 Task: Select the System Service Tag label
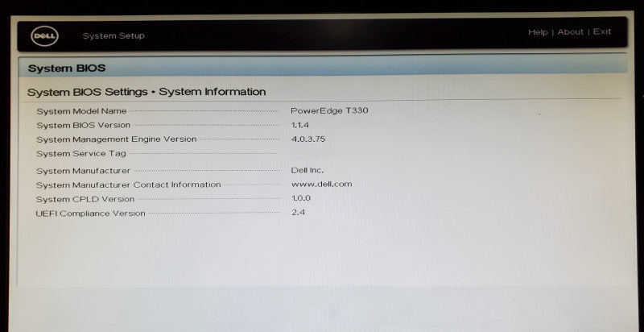[81, 154]
